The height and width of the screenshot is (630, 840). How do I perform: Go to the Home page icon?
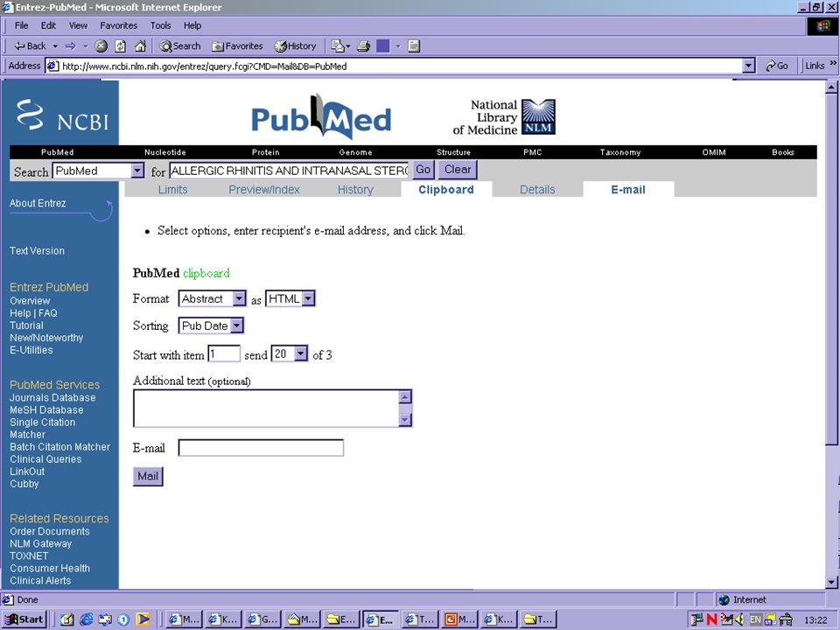(140, 46)
